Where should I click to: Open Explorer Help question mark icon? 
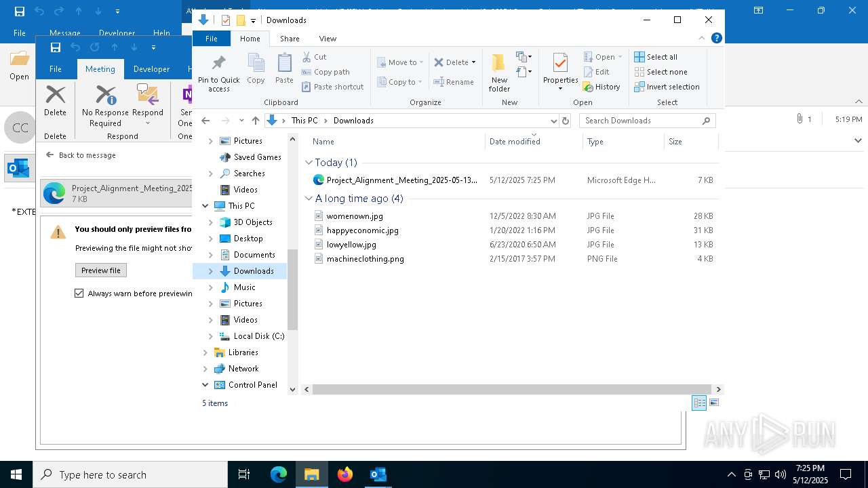(717, 39)
